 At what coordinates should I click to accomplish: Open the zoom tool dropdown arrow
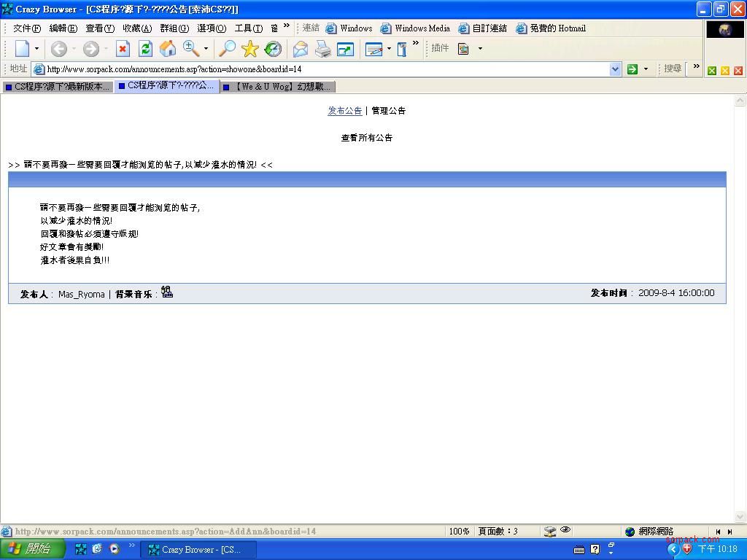(206, 49)
